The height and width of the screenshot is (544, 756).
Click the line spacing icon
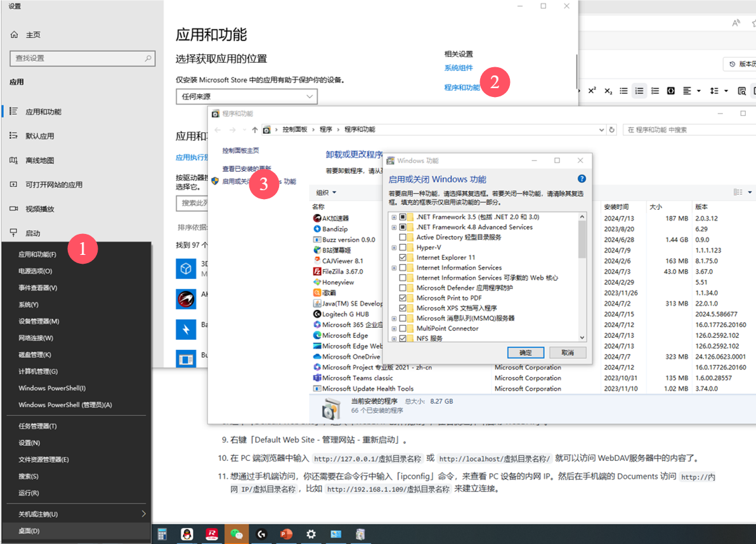click(x=715, y=91)
